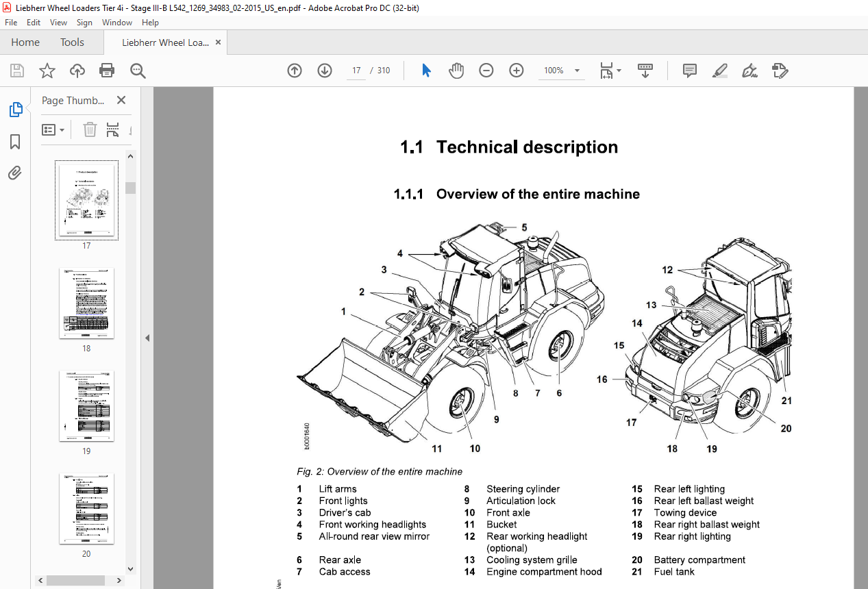Go to next page arrow
Screen dimensions: 868x589
(325, 71)
